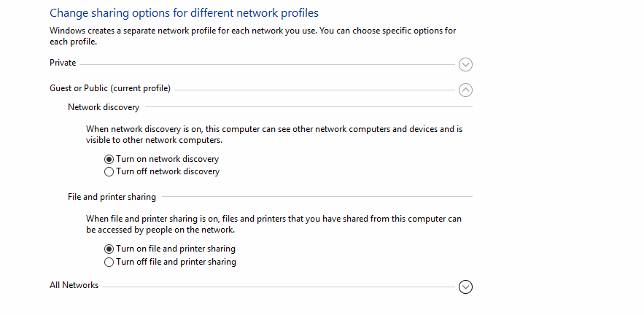Expand the All Networks section chevron
644x315 pixels.
(465, 287)
